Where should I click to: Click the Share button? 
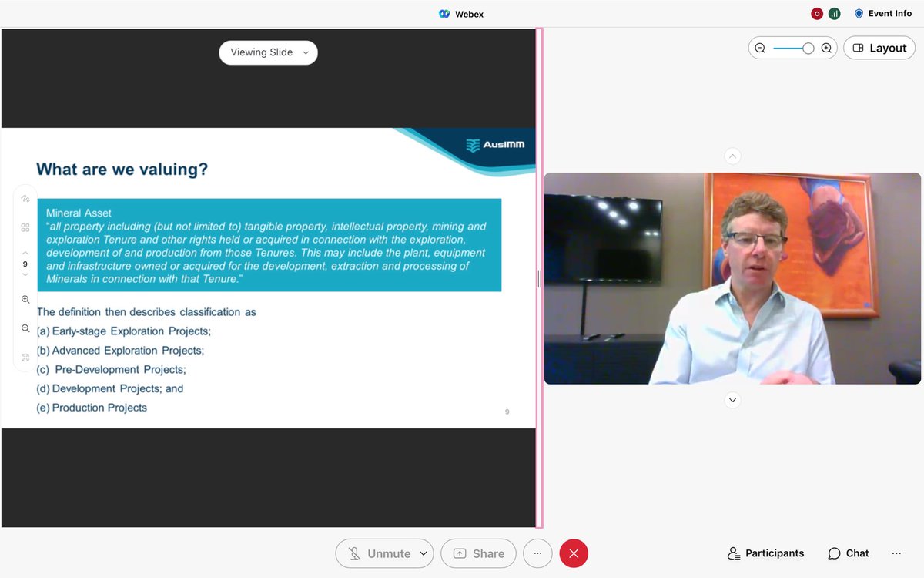point(478,553)
